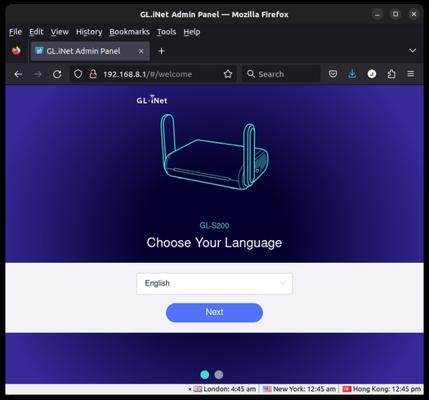Show the downloads panel
Screen dimensions: 429x400
[352, 74]
